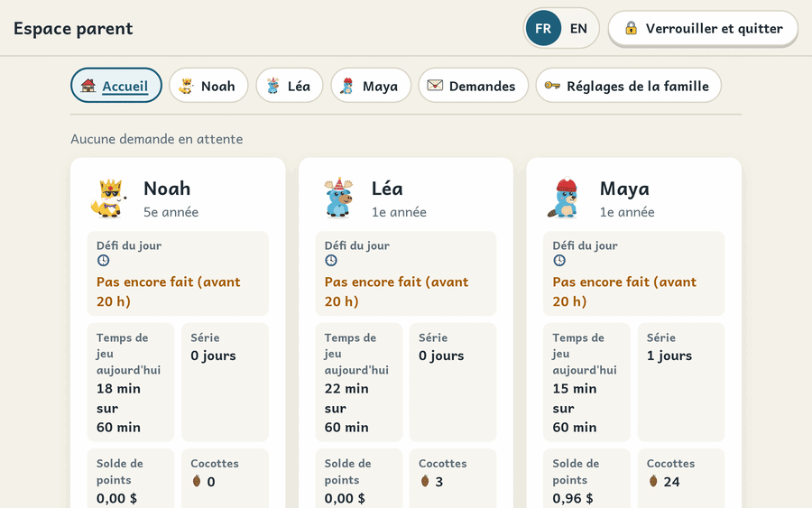Click Noah name heading in card
Image resolution: width=812 pixels, height=508 pixels.
coord(167,189)
